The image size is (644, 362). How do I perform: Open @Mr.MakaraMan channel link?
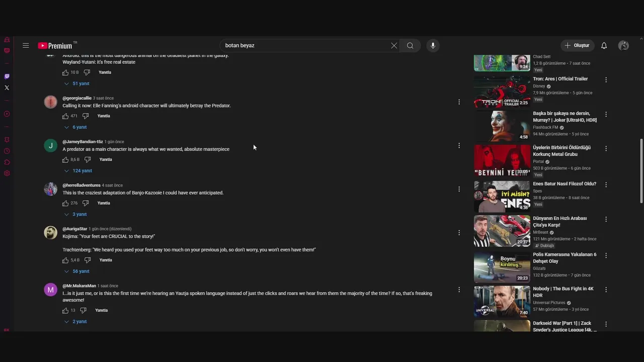(x=79, y=286)
